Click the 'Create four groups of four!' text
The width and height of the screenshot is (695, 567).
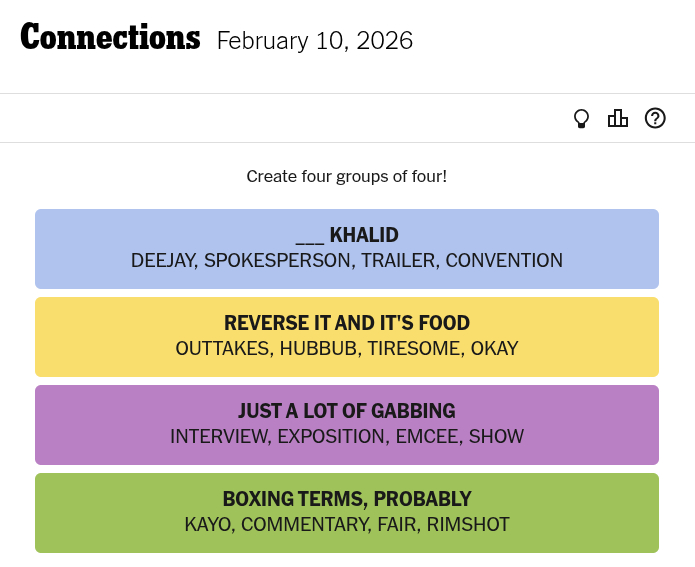(347, 177)
